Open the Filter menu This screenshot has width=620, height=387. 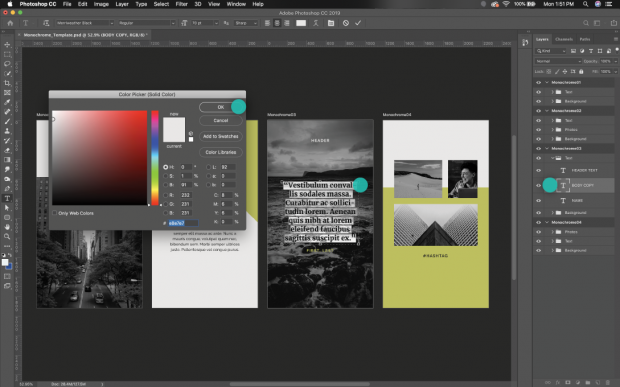(181, 4)
